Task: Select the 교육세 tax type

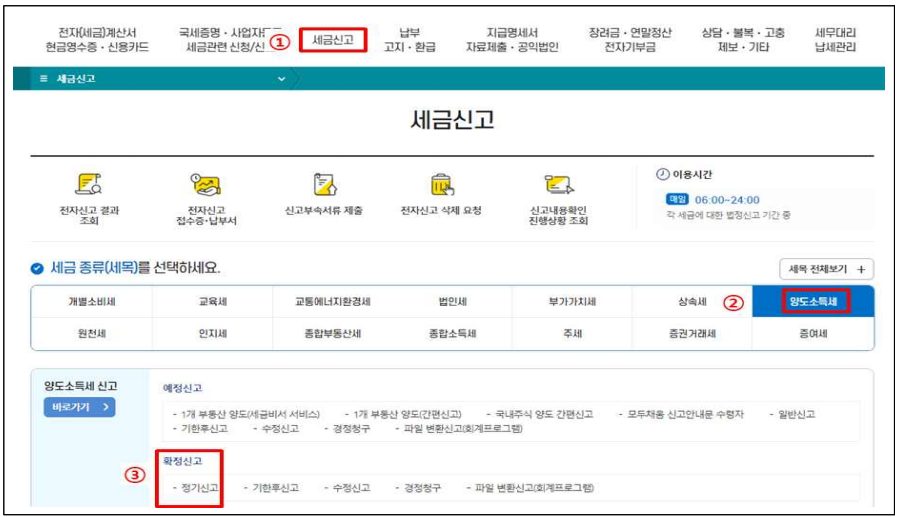Action: tap(212, 301)
